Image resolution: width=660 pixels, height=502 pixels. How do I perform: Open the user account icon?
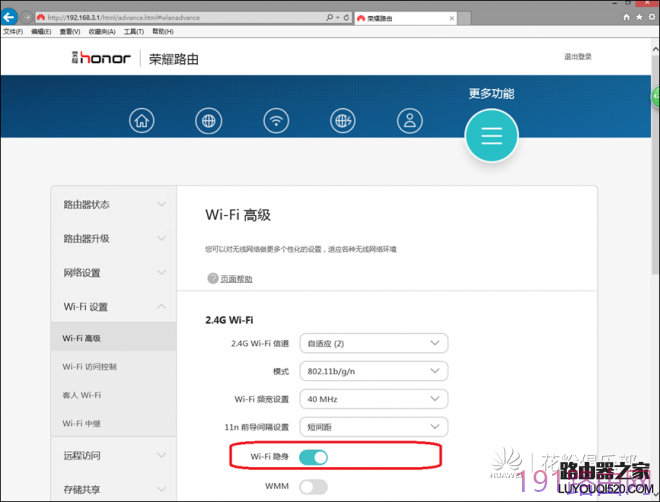pyautogui.click(x=410, y=121)
